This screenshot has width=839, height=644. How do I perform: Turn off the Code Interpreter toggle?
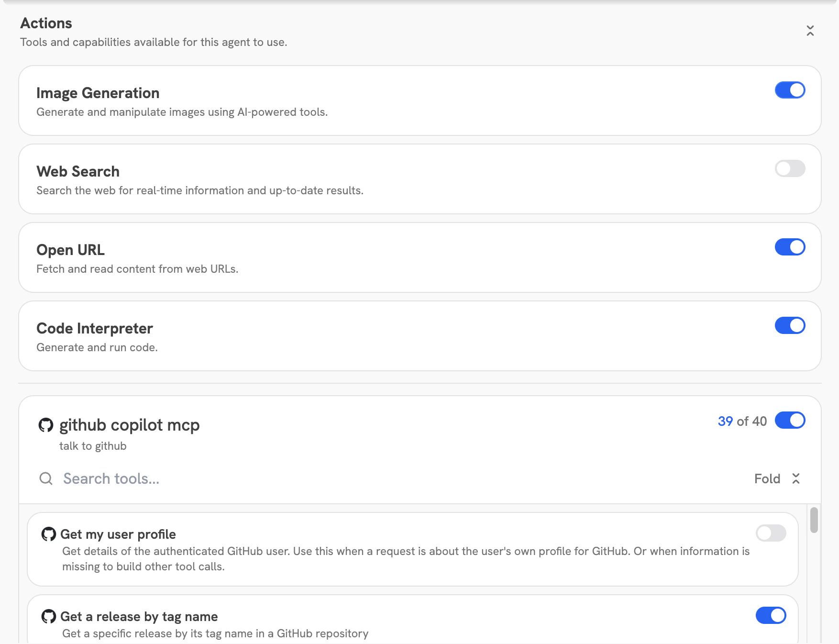[790, 325]
